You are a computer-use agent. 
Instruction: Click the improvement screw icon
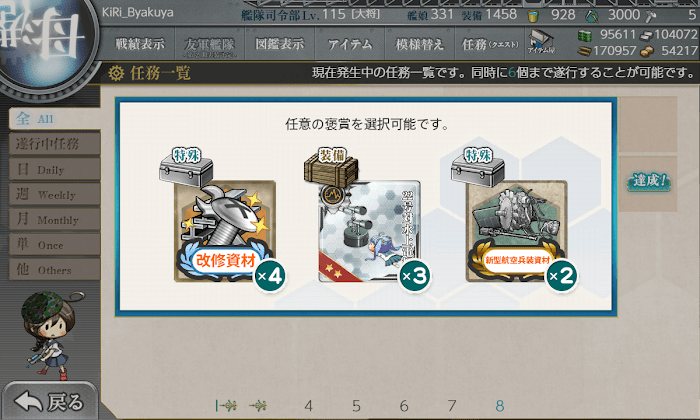(x=651, y=16)
